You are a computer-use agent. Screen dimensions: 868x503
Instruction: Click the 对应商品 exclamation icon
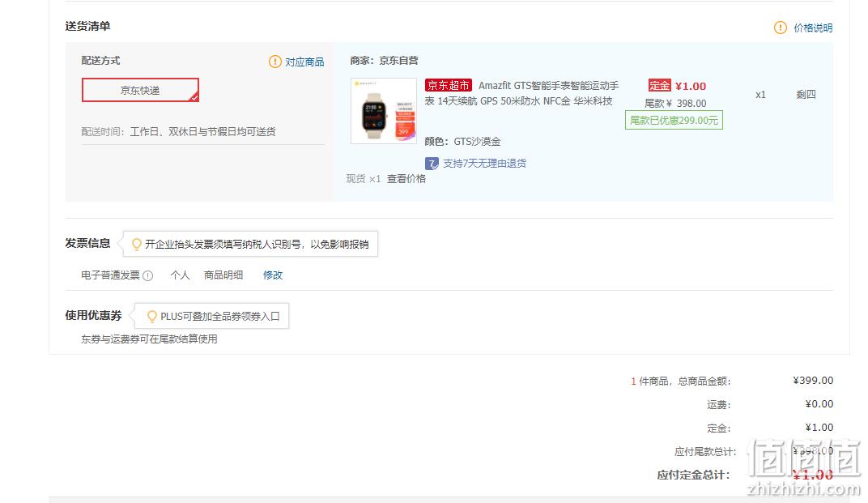(x=274, y=62)
